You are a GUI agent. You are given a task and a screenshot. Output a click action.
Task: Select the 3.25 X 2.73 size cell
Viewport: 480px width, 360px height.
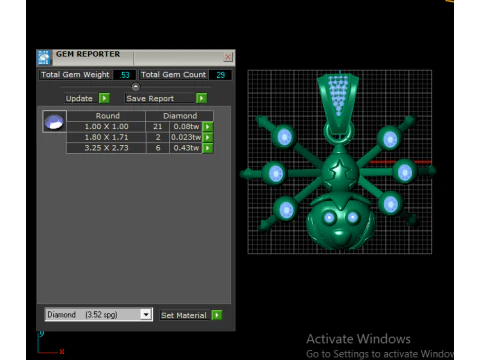(106, 148)
